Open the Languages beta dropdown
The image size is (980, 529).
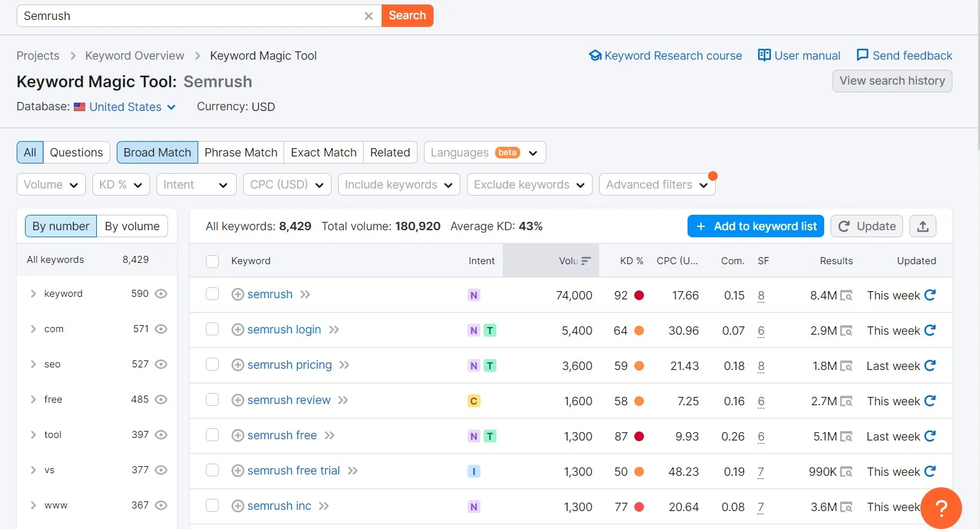coord(485,152)
